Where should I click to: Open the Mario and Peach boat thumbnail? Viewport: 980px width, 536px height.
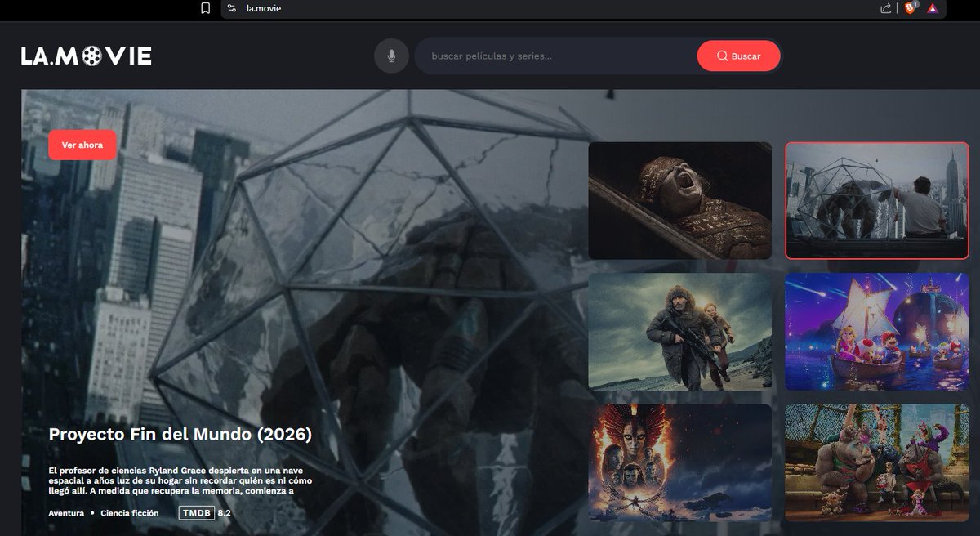coord(877,332)
